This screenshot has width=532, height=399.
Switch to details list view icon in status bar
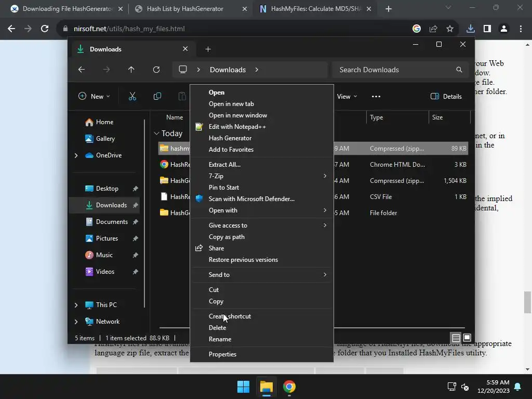456,338
